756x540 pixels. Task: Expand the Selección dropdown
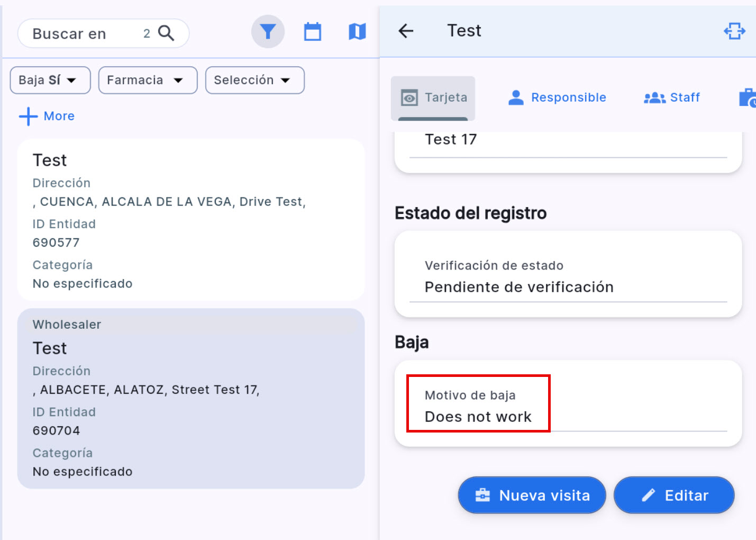(x=254, y=80)
